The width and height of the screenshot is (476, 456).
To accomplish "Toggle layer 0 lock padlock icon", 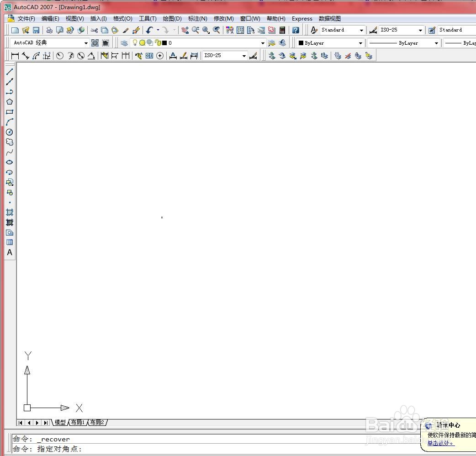I will pyautogui.click(x=158, y=43).
